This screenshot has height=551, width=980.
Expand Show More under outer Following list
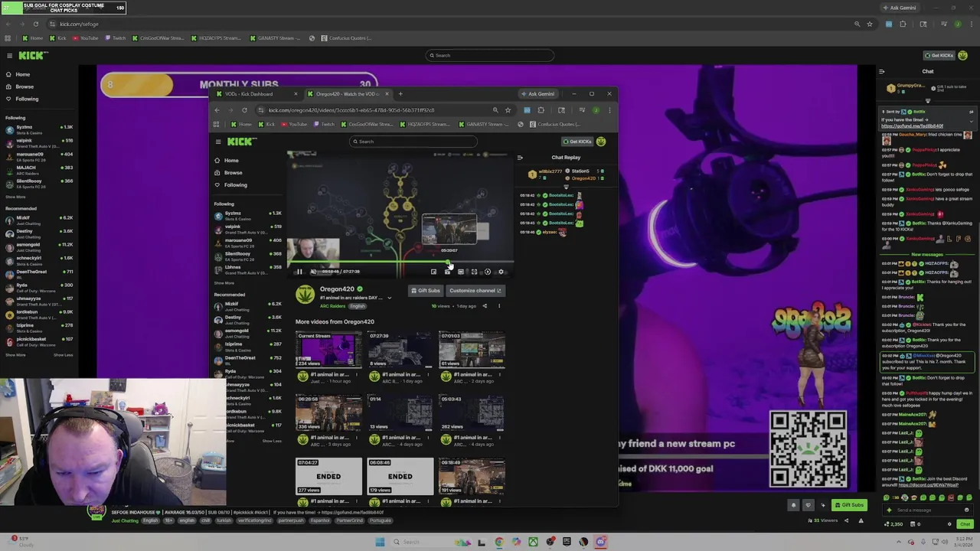(15, 197)
